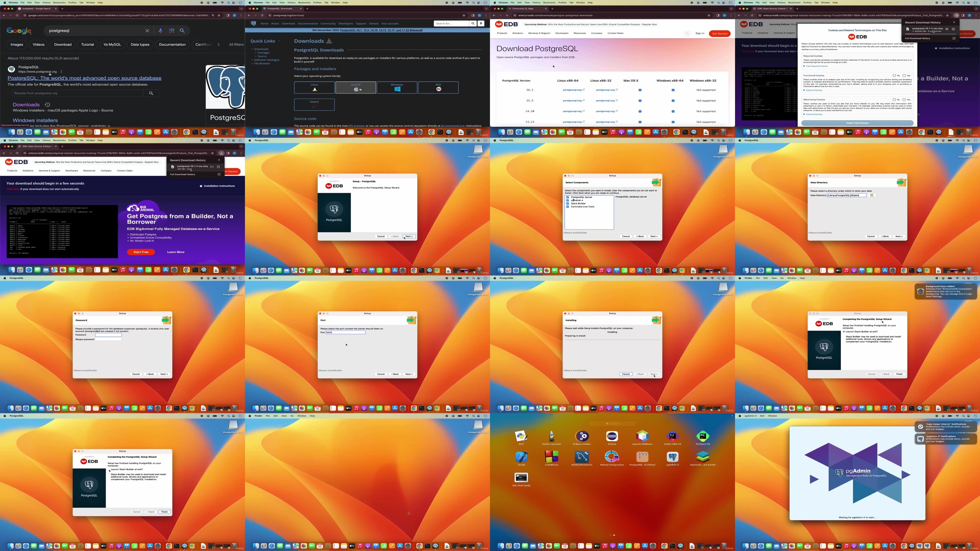Launch MySQLWorkbench from Launchpad
The width and height of the screenshot is (980, 551).
(x=582, y=457)
